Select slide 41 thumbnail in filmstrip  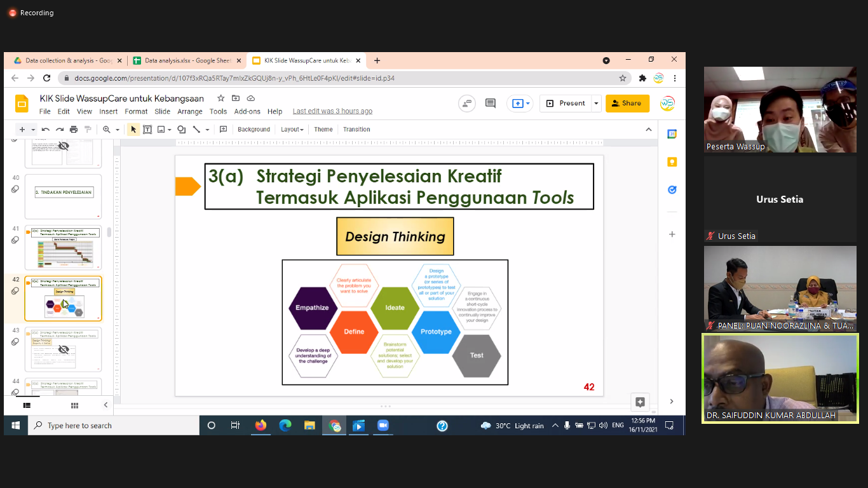[x=63, y=248]
